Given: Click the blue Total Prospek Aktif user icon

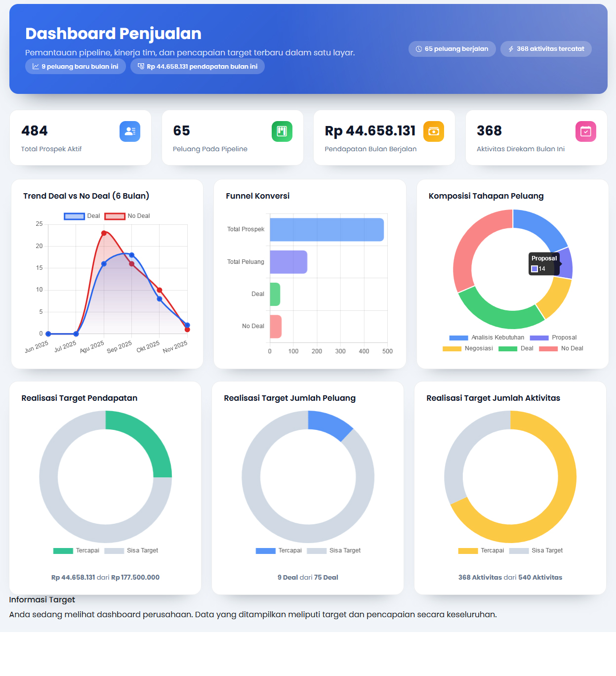Looking at the screenshot, I should click(130, 131).
